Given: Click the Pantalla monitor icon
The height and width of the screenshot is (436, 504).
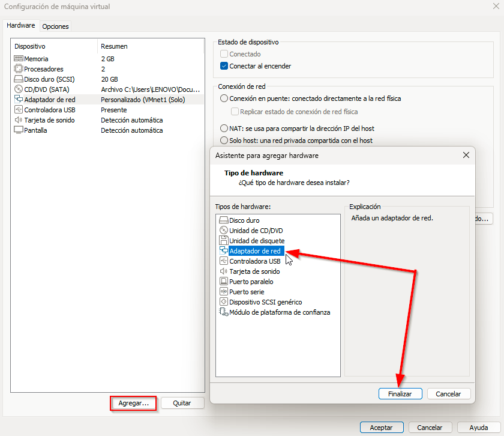Looking at the screenshot, I should tap(18, 130).
